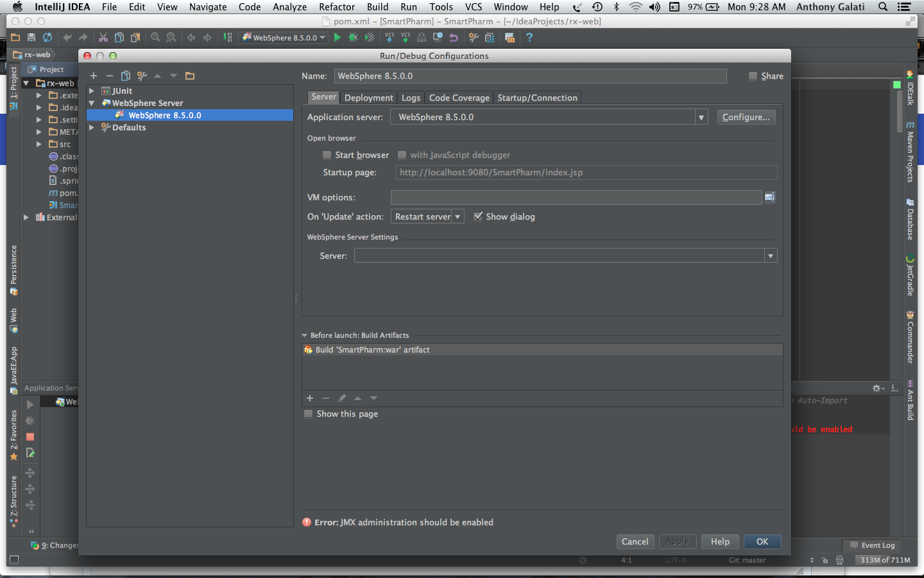Click the Debug bug icon in toolbar

[353, 38]
